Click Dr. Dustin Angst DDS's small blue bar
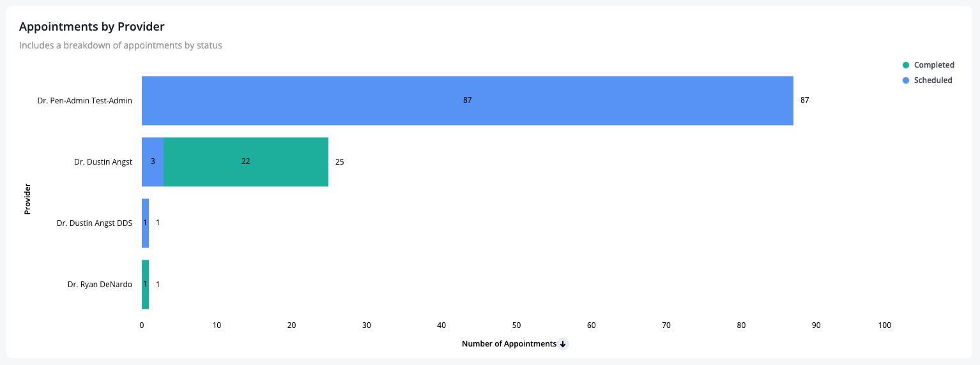This screenshot has width=980, height=365. coord(145,223)
